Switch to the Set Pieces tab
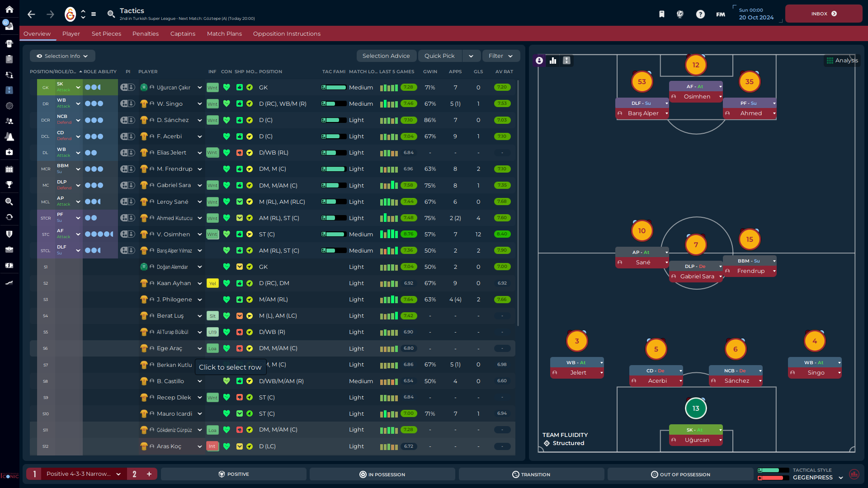Screen dimensions: 868x488 tap(106, 33)
